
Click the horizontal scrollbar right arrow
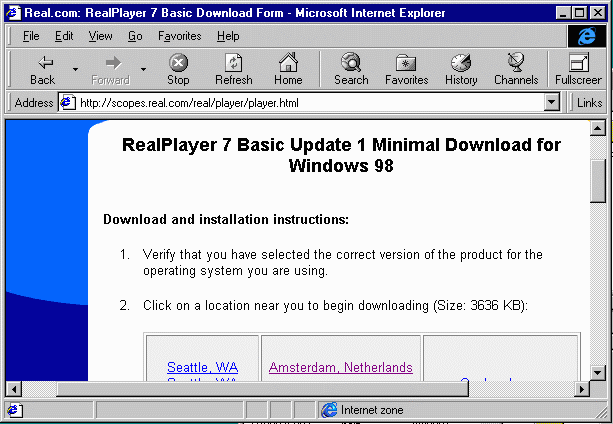tap(582, 389)
